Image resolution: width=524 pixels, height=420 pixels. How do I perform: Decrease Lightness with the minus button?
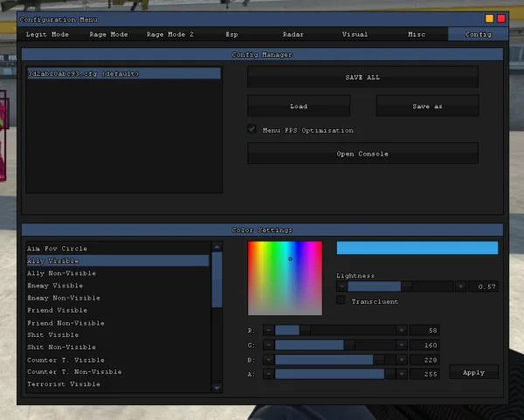(341, 286)
